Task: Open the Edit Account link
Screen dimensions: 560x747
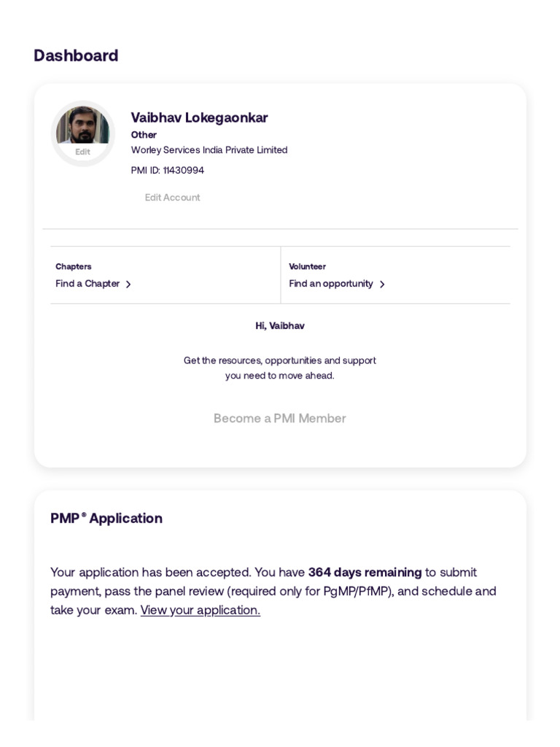Action: pos(172,197)
